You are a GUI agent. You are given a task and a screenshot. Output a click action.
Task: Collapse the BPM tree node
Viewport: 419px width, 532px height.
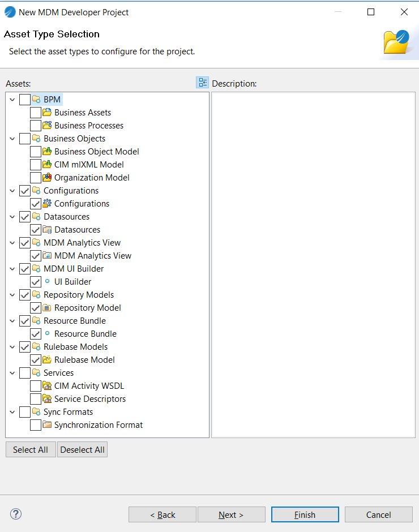pyautogui.click(x=12, y=100)
